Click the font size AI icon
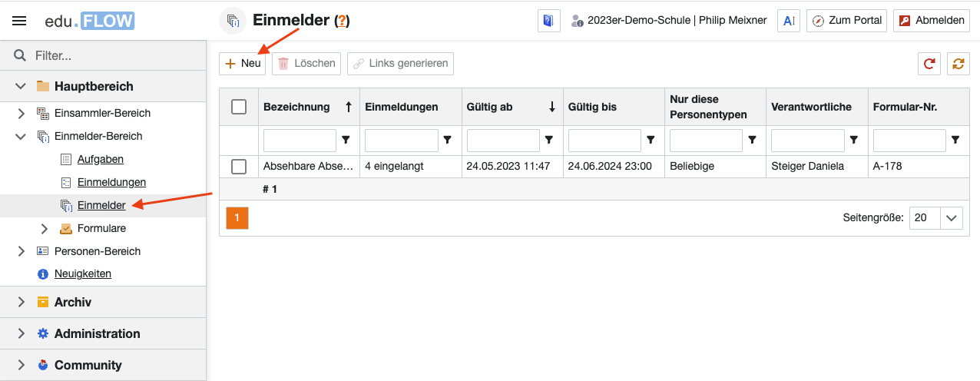The height and width of the screenshot is (381, 980). 789,21
